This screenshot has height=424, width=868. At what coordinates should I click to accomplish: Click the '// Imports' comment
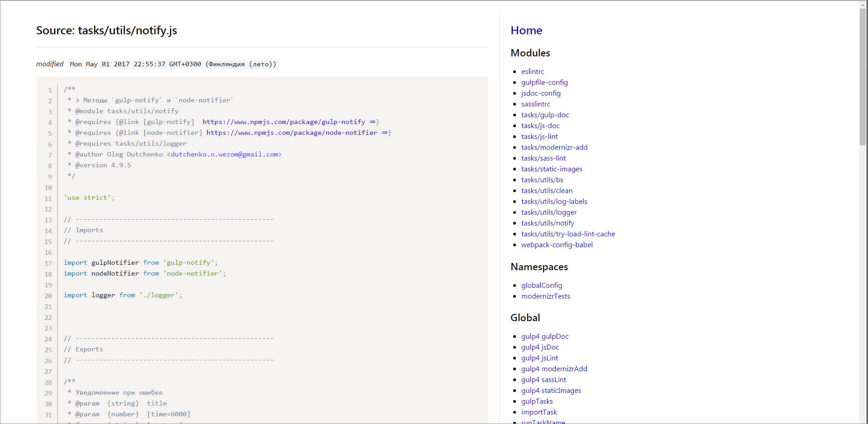pos(84,230)
